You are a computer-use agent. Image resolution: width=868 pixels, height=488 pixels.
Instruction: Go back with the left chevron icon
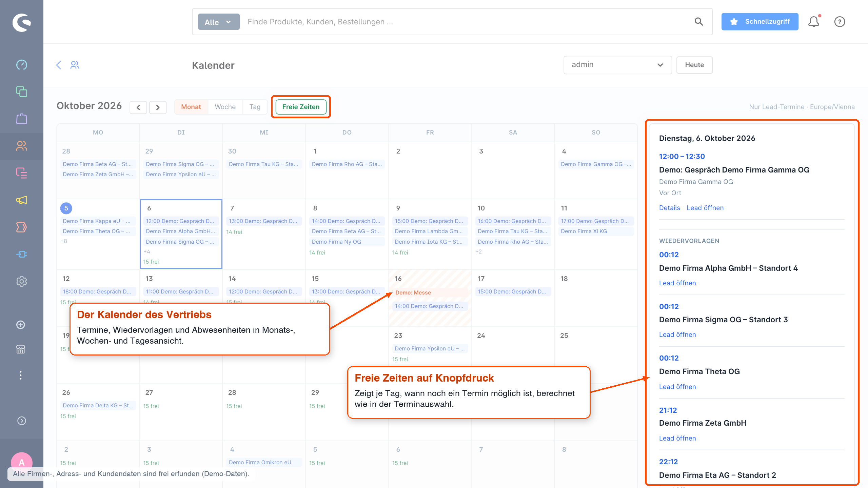(59, 65)
